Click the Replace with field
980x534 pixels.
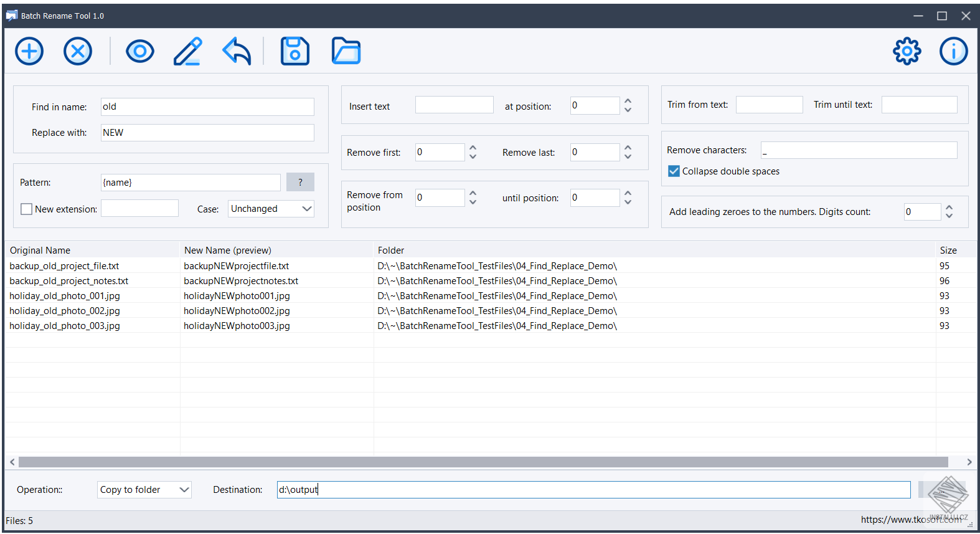pos(207,133)
